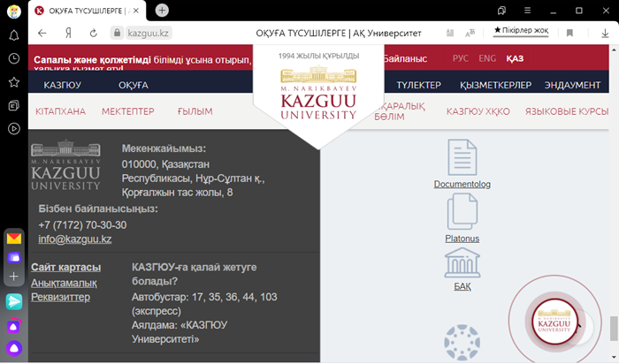Select ҚАЗ language option
The height and width of the screenshot is (364, 619).
pyautogui.click(x=515, y=58)
